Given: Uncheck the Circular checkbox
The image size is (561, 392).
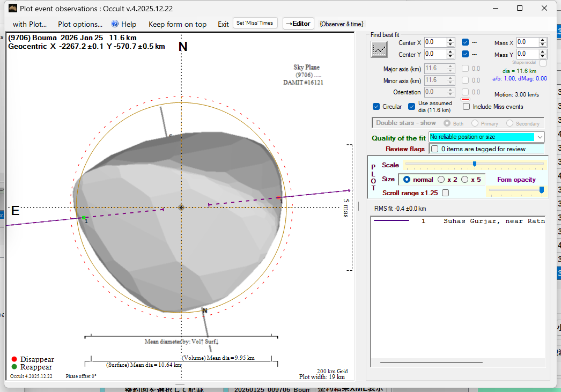Looking at the screenshot, I should click(377, 107).
